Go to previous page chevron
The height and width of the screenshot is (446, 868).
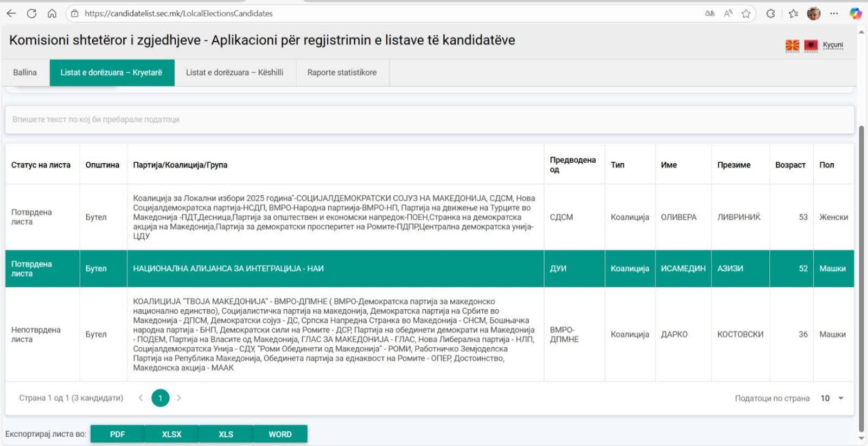[141, 398]
